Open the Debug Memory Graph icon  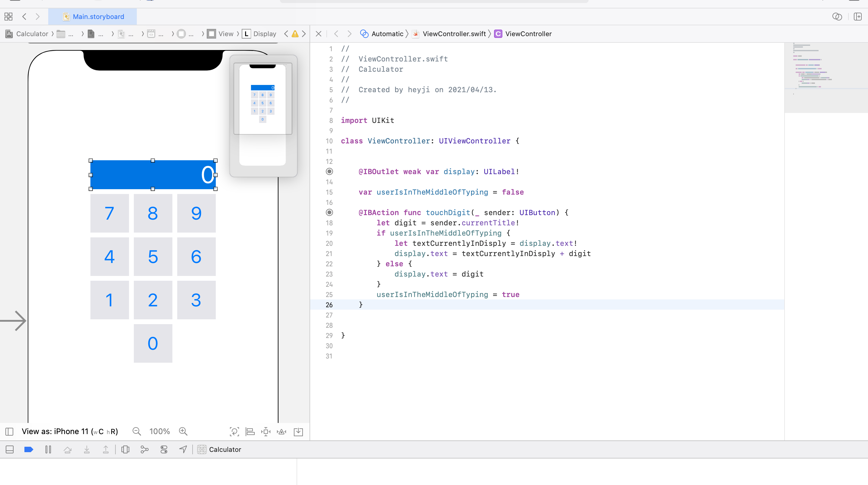coord(145,449)
